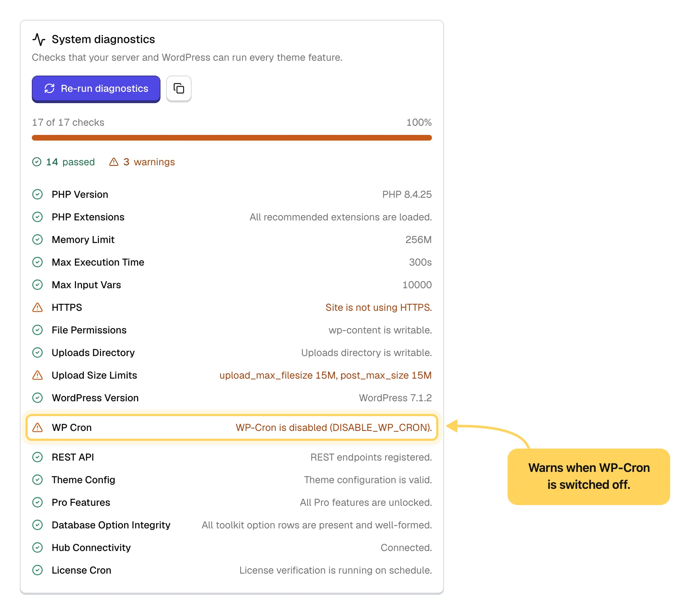Click the Pro Features passed icon
The image size is (690, 616).
37,502
